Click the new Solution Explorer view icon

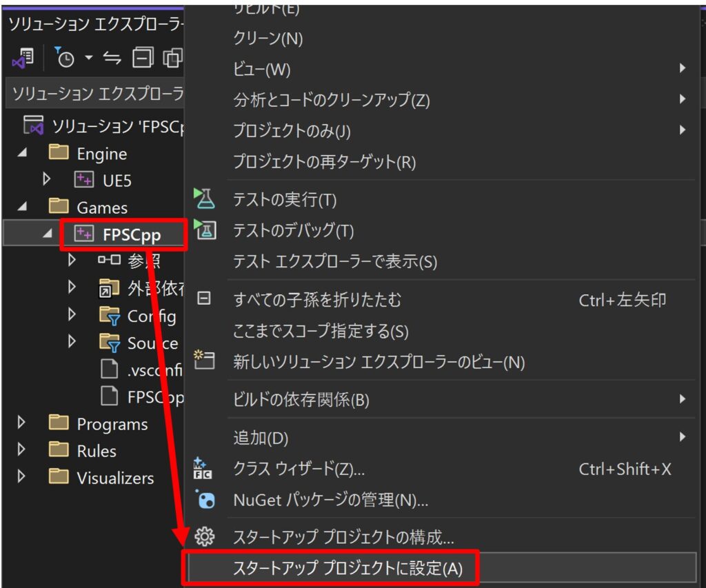point(204,360)
